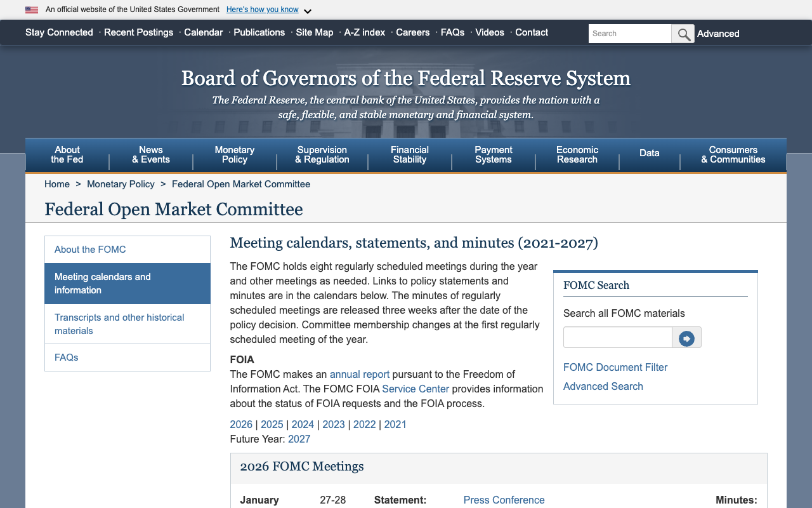Click the Monetary Policy breadcrumb
The image size is (812, 508).
[121, 184]
